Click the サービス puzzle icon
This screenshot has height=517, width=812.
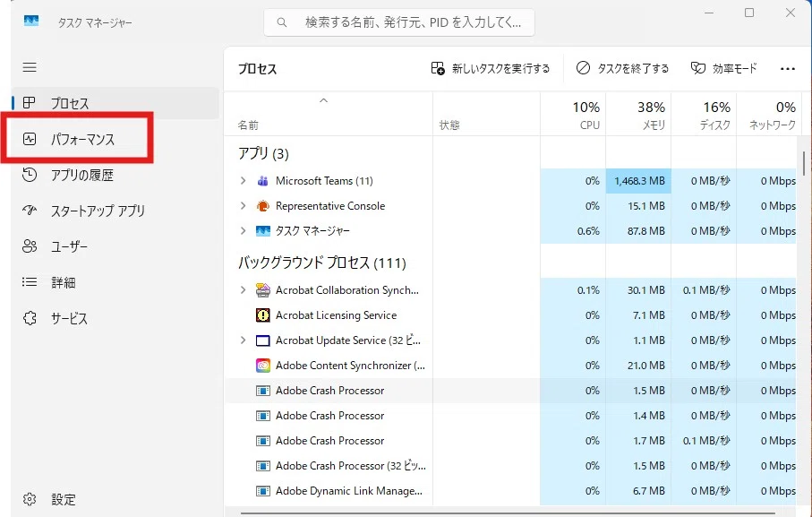point(30,317)
